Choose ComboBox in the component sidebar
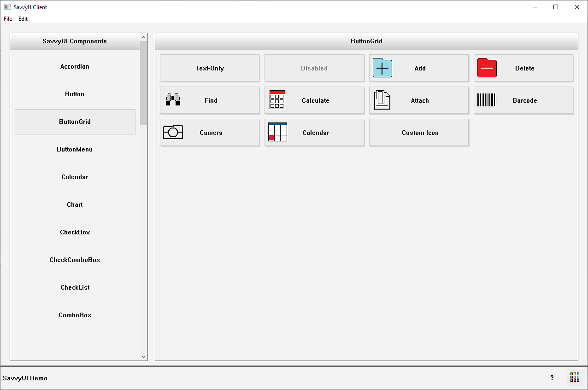588x390 pixels. click(x=75, y=315)
